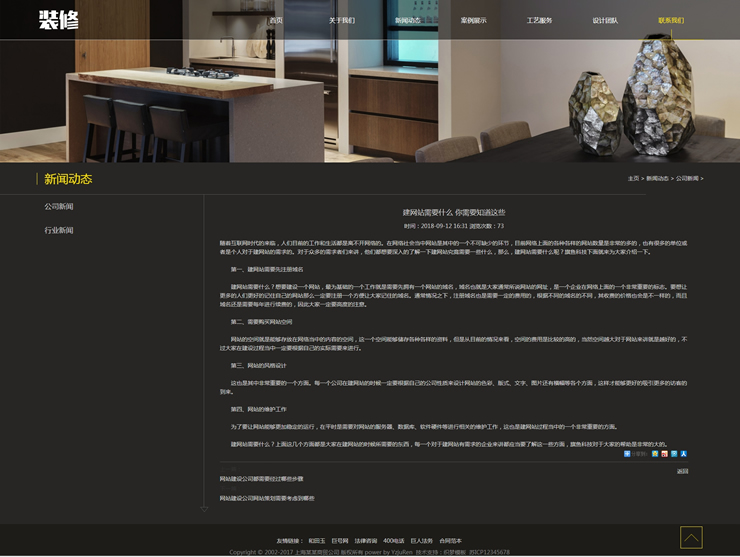The height and width of the screenshot is (557, 740).
Task: Open the 案例展示 navigation item
Action: click(x=473, y=20)
